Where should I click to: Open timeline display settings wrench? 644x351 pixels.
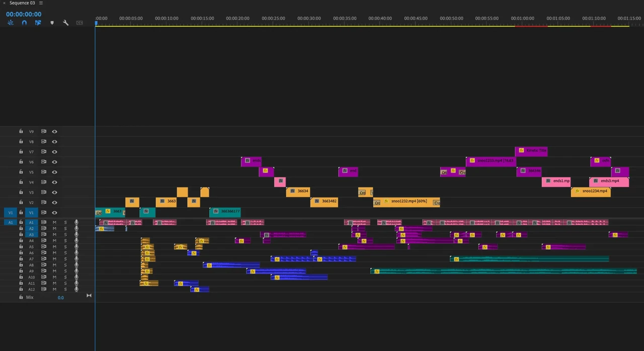click(65, 23)
